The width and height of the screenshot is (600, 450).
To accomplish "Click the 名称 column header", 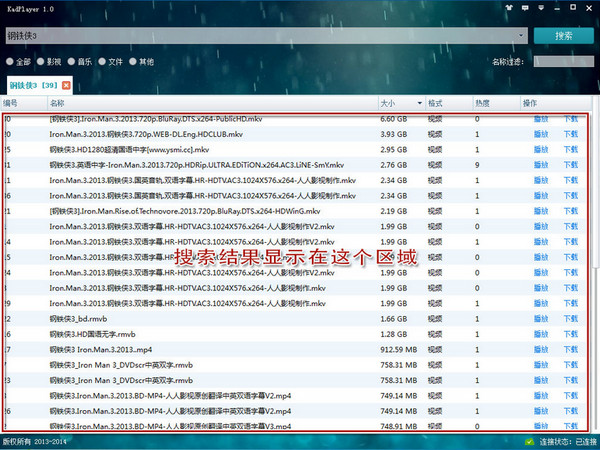I will [57, 103].
